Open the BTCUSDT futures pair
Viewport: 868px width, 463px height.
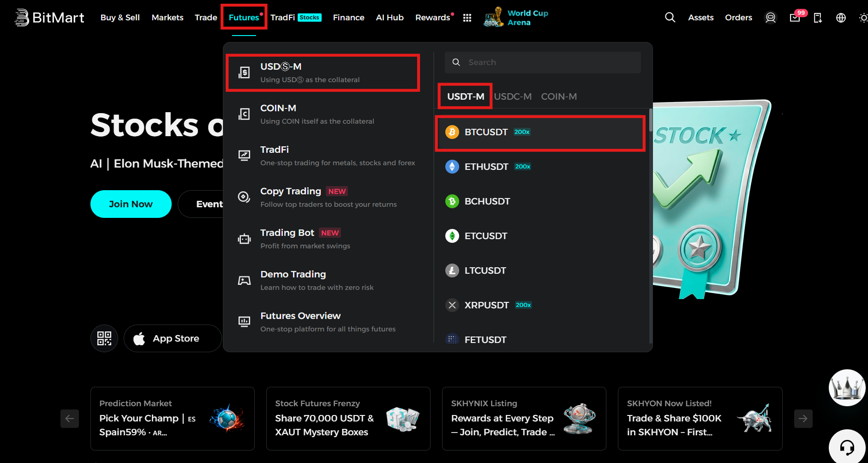click(x=540, y=132)
